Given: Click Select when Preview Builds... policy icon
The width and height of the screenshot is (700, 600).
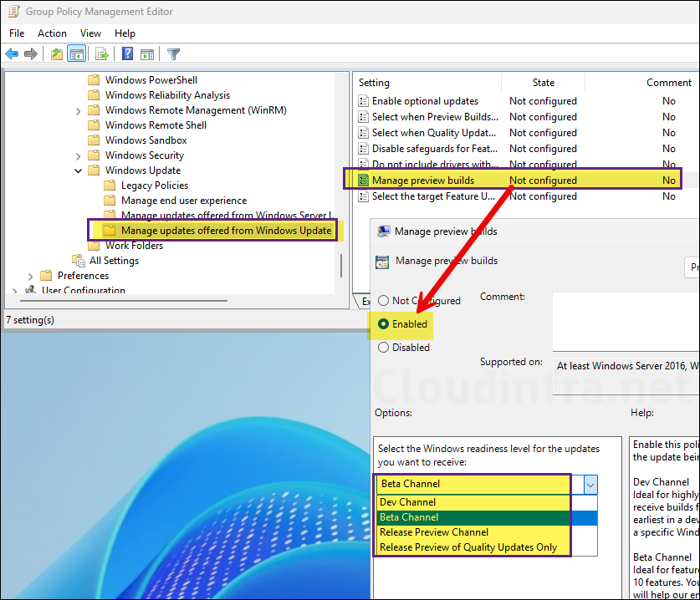Looking at the screenshot, I should pyautogui.click(x=364, y=117).
